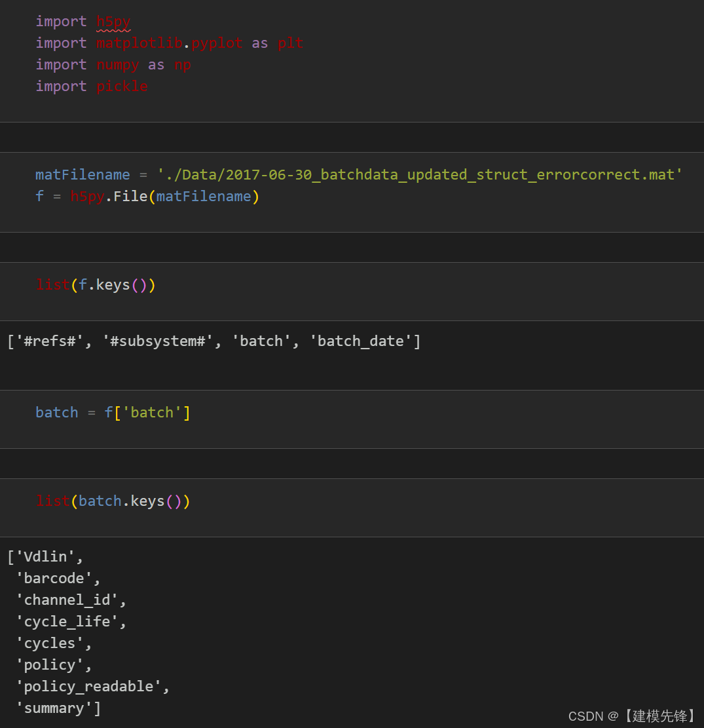This screenshot has width=704, height=728.
Task: Click 'Vdlin' in the batch keys output
Action: [45, 557]
